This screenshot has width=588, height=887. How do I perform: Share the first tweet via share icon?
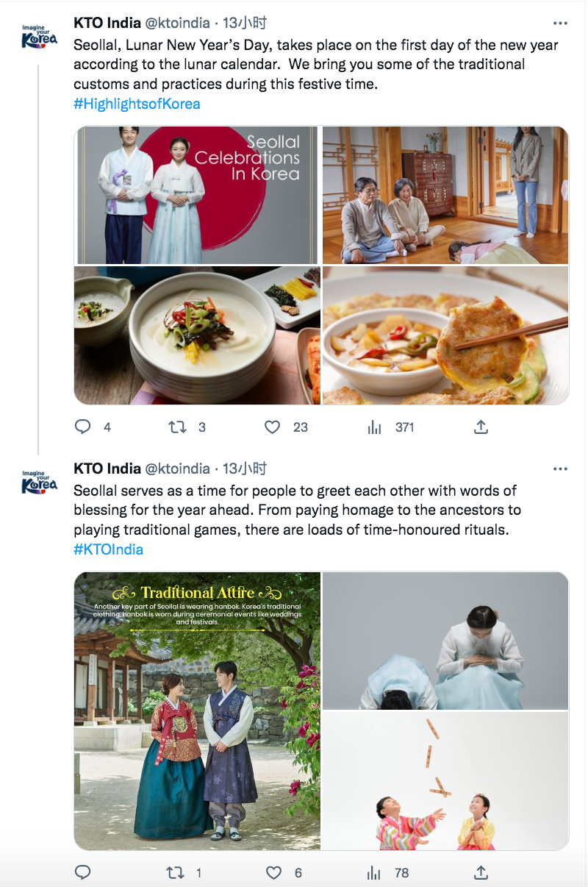click(x=481, y=427)
